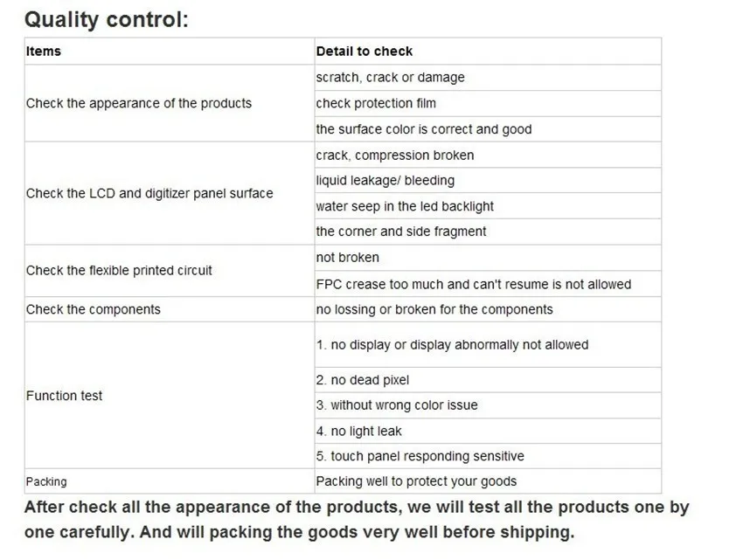Click 'Check the LCD and digitizer panel surface'
The width and height of the screenshot is (743, 560).
coord(170,193)
